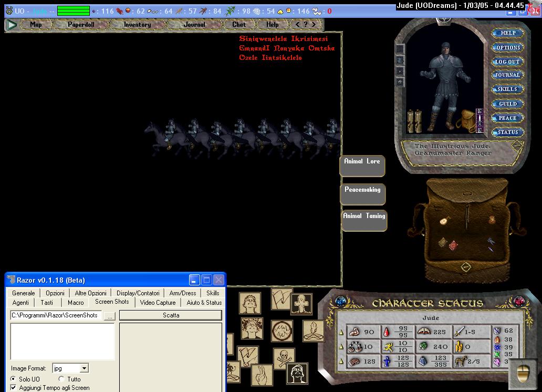This screenshot has height=392, width=542.
Task: Click the flame on pentagram spell icon
Action: (x=313, y=331)
